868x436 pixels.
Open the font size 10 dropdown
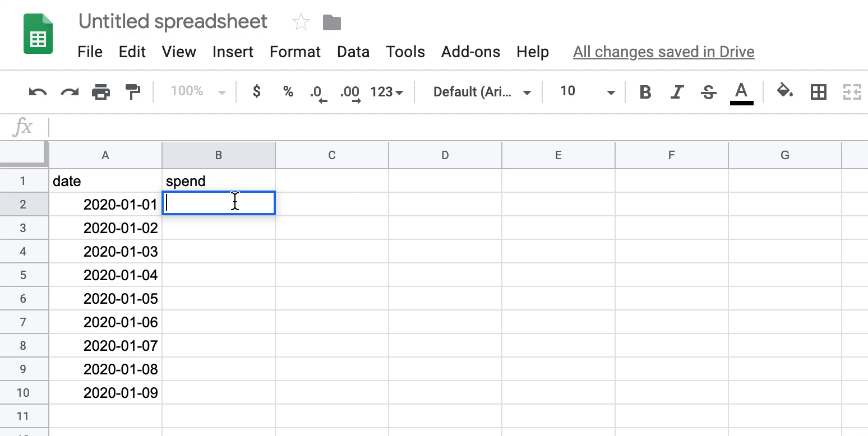click(587, 92)
